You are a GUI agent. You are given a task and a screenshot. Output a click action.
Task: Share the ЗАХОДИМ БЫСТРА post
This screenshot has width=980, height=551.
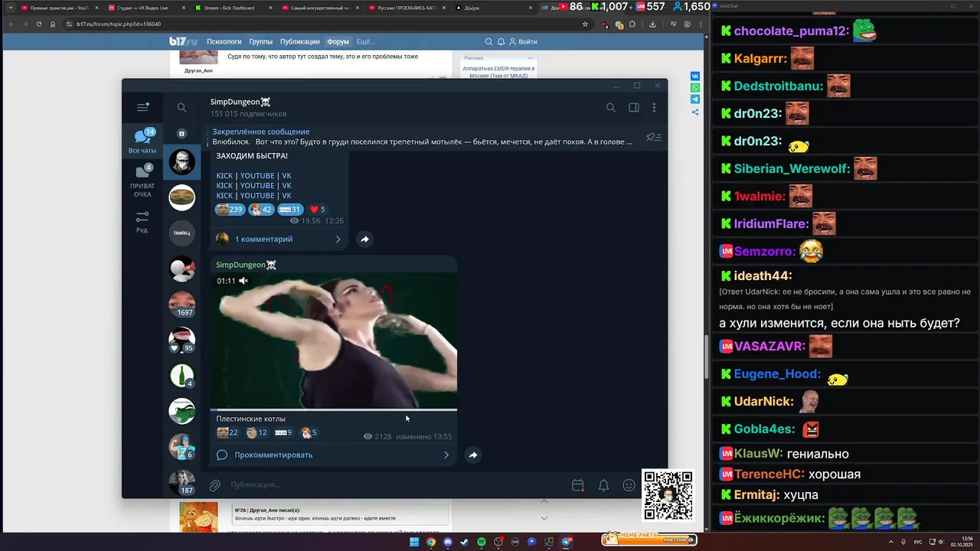364,240
